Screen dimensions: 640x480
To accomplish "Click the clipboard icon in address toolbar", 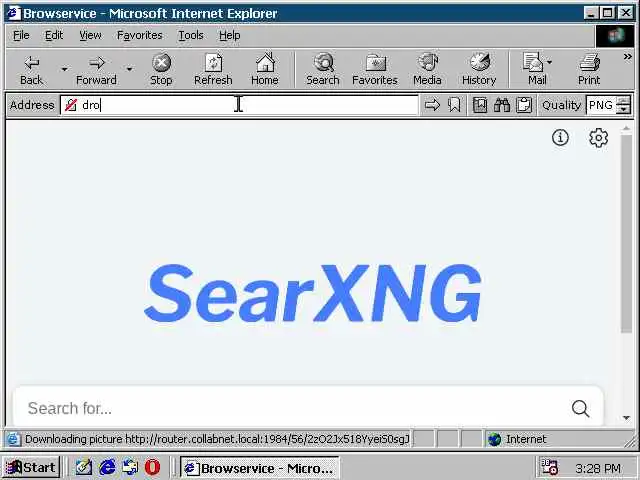I will point(524,105).
